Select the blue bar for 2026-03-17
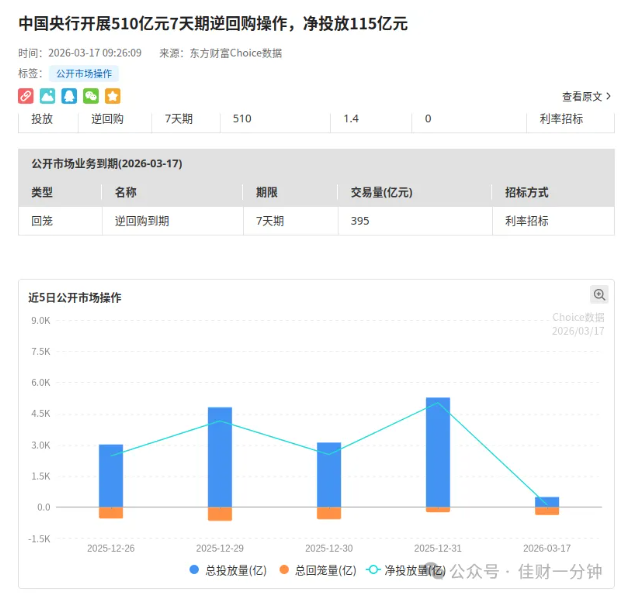The width and height of the screenshot is (622, 596). 547,502
